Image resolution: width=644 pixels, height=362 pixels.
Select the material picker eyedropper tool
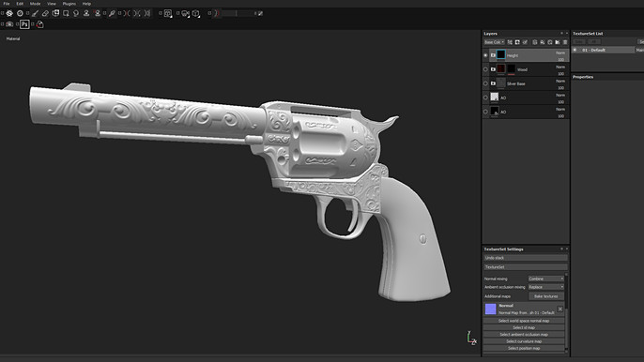(112, 13)
